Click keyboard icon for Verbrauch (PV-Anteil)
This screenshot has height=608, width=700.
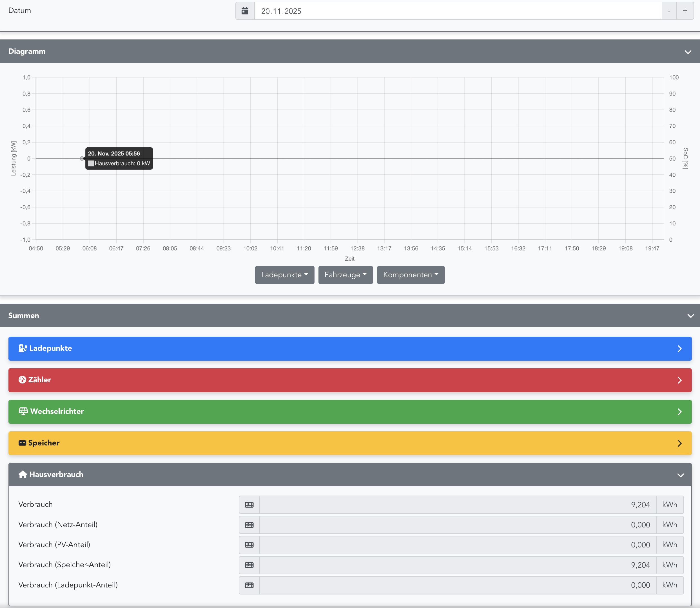click(249, 545)
